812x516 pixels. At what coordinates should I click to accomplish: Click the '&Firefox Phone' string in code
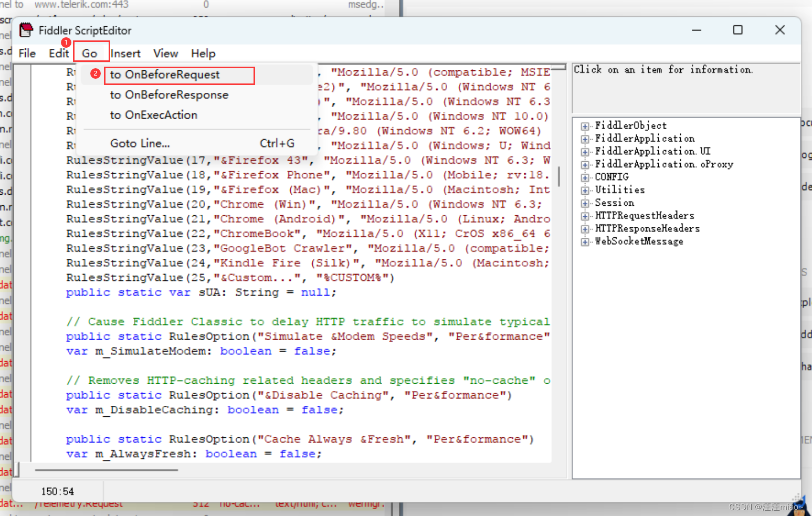click(x=275, y=175)
